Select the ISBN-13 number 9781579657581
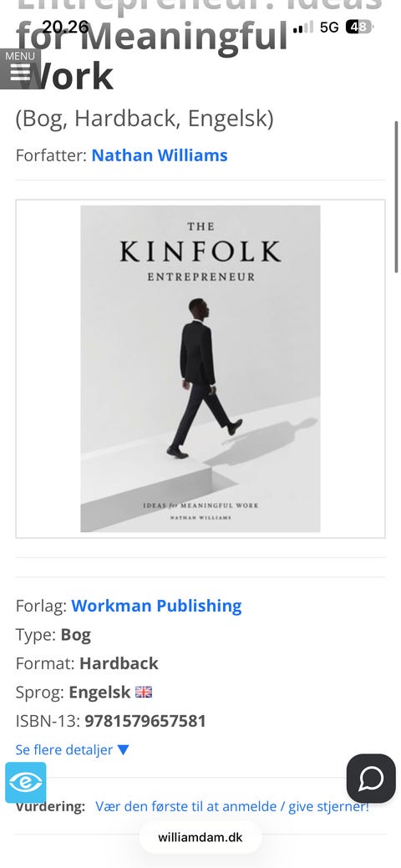This screenshot has height=868, width=401. click(145, 721)
